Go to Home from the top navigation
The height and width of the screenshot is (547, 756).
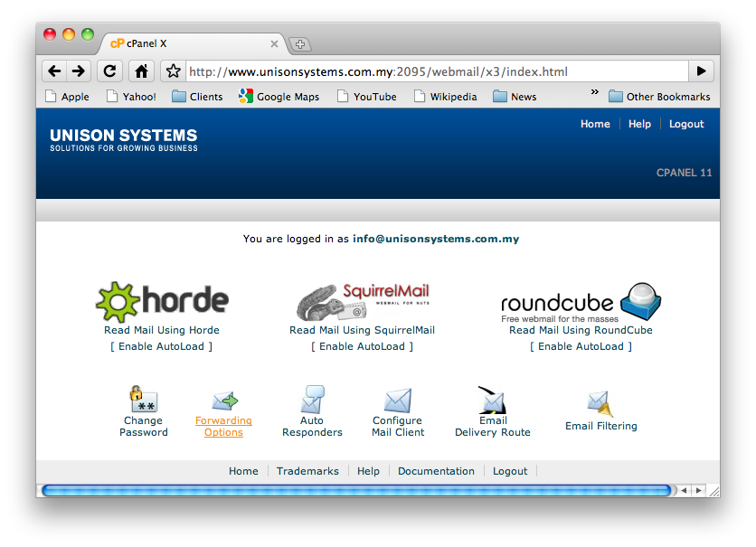595,124
